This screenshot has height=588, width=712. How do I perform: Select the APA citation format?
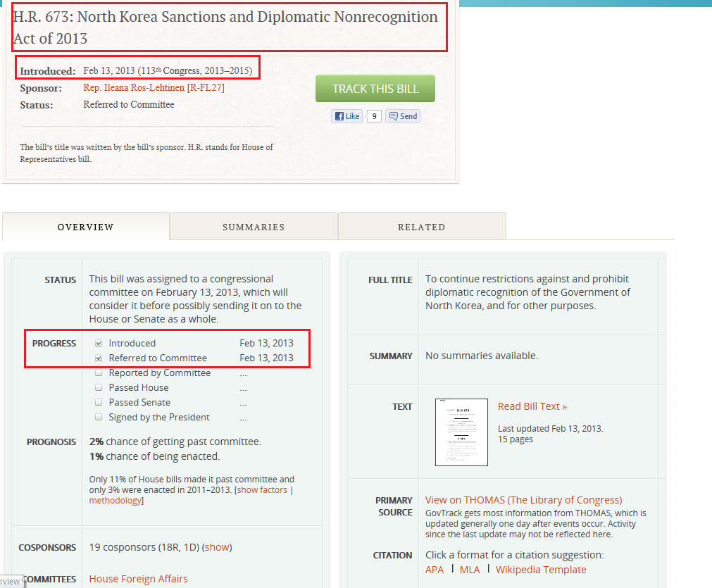coord(435,570)
